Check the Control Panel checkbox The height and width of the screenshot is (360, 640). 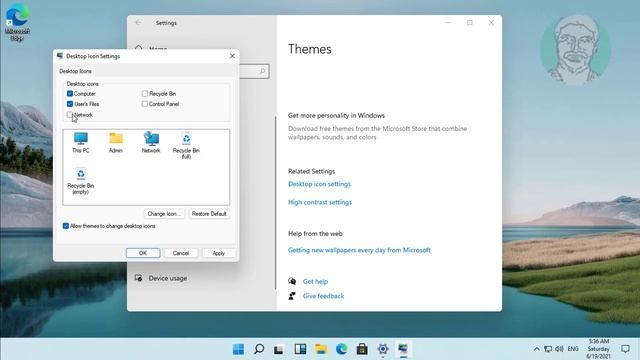pyautogui.click(x=144, y=104)
